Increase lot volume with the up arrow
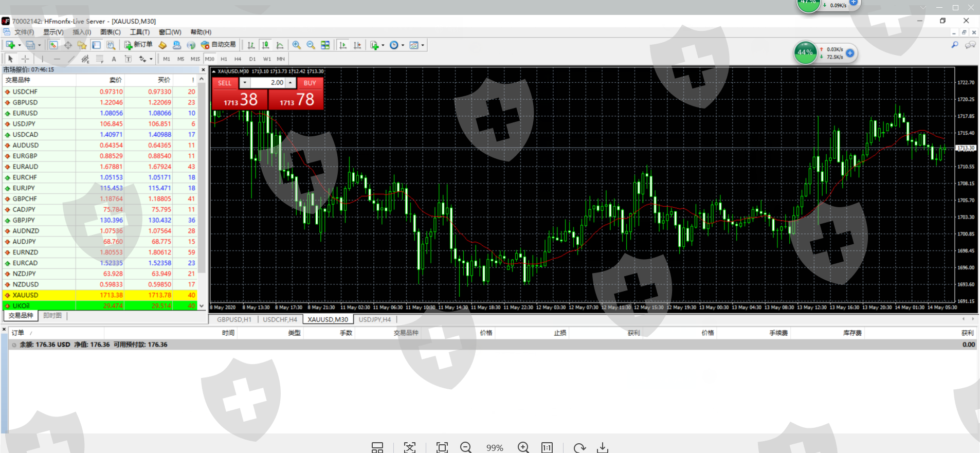980x453 pixels. (x=291, y=83)
